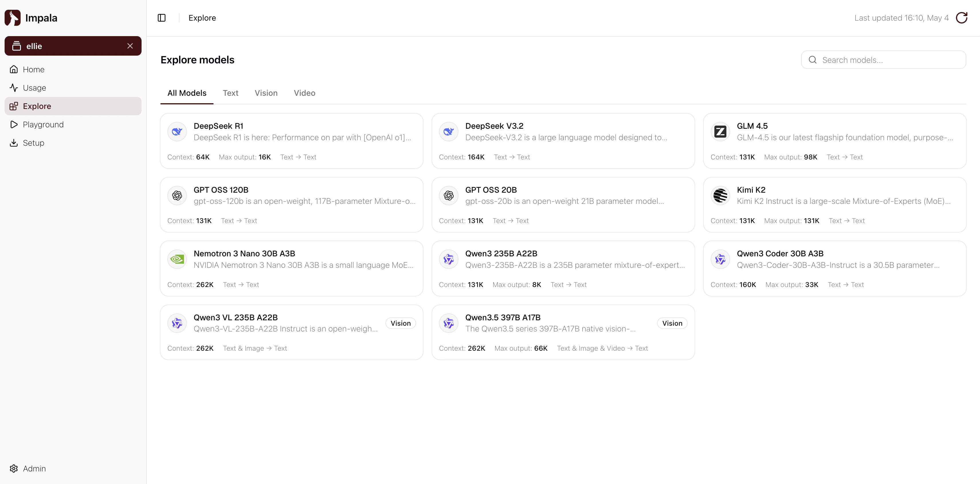Click the Nemotron NVIDIA logo
Image resolution: width=980 pixels, height=484 pixels.
pyautogui.click(x=177, y=259)
